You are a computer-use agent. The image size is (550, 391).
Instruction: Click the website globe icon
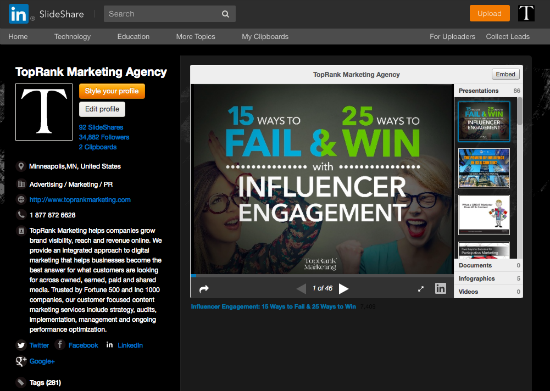[x=21, y=200]
